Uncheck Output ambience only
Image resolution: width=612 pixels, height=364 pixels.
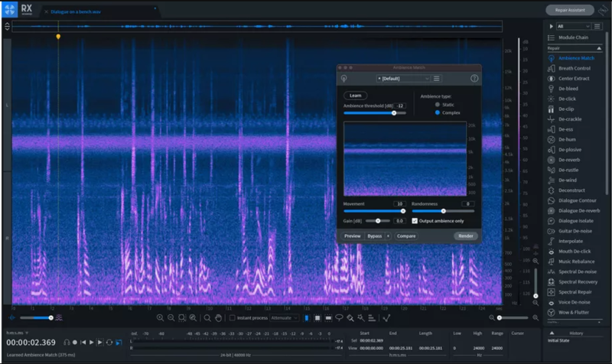point(415,221)
